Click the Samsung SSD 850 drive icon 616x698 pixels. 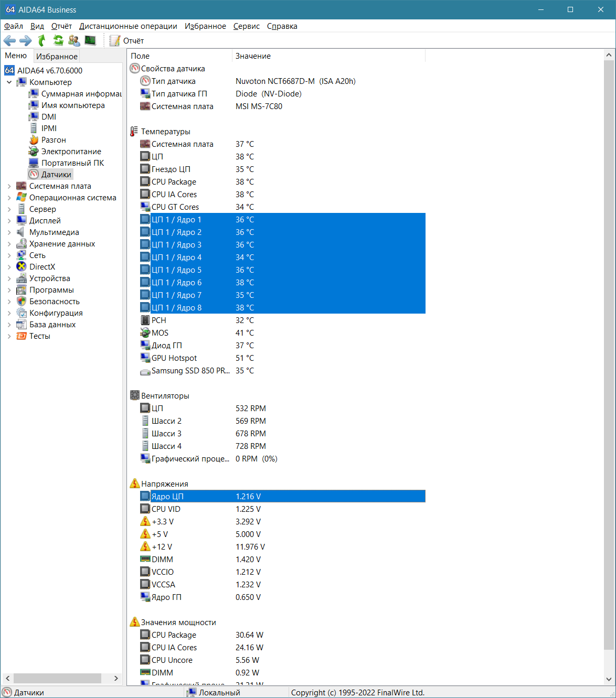click(x=145, y=371)
